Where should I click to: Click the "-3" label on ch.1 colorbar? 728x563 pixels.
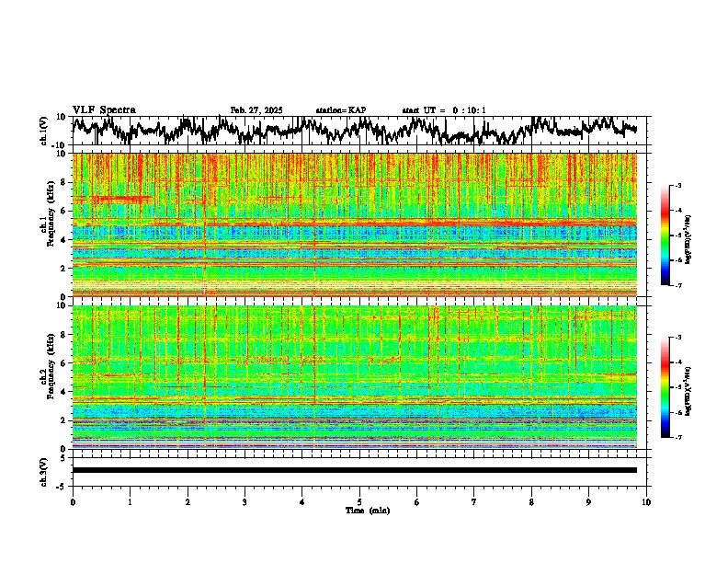(677, 185)
